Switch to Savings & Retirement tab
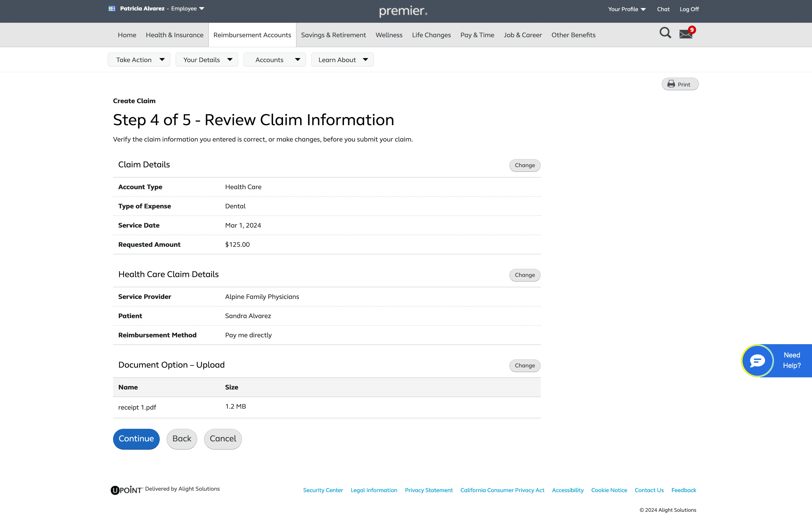Viewport: 812px width, 530px height. (x=333, y=35)
